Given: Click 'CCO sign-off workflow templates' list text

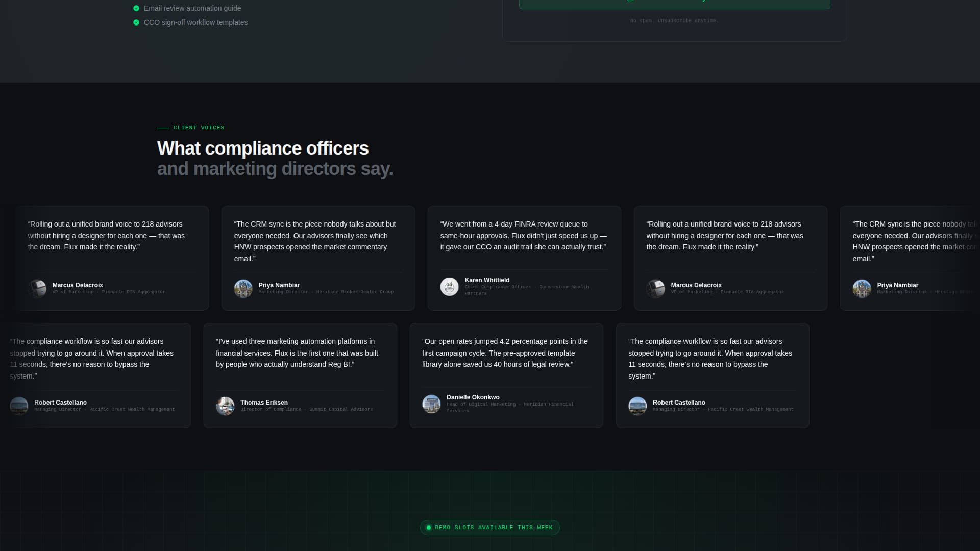Looking at the screenshot, I should point(196,22).
